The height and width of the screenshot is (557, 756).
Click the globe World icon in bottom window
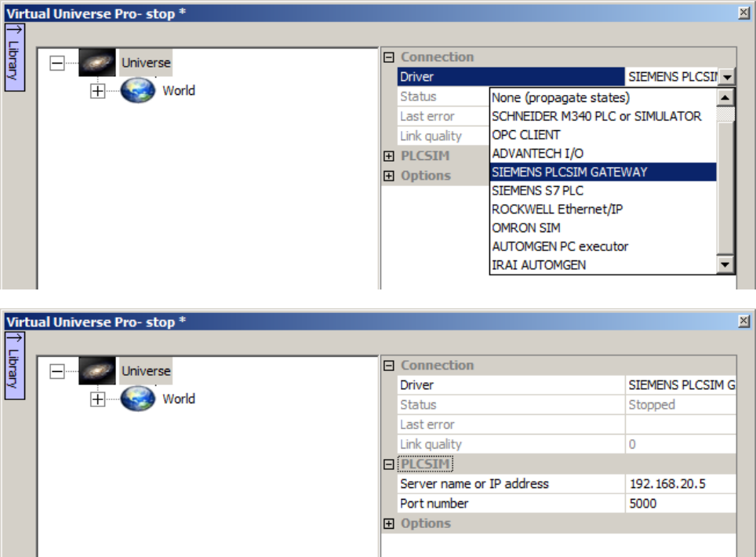tap(138, 399)
